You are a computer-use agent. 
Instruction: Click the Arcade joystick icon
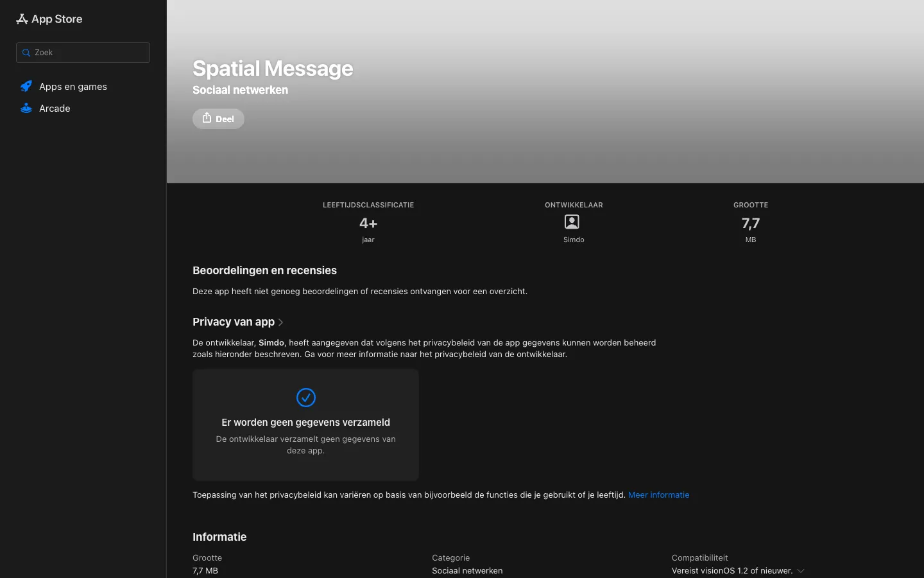pyautogui.click(x=26, y=108)
